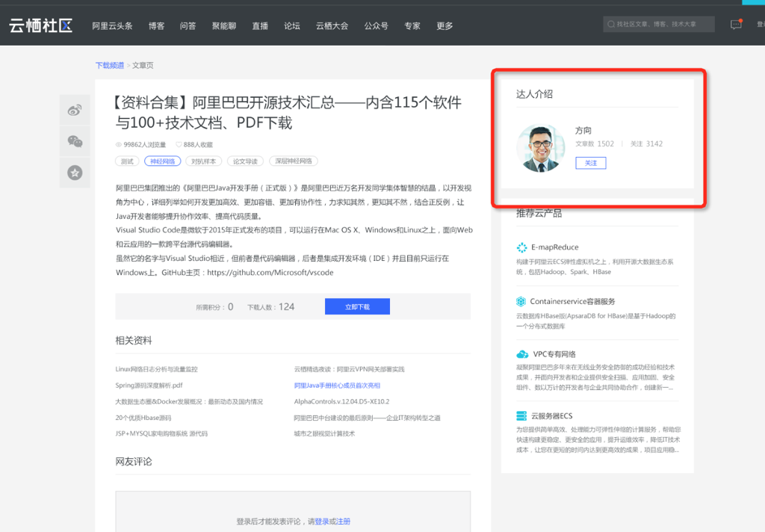The image size is (765, 532).
Task: Open the 聚能聊 menu item
Action: pos(224,26)
